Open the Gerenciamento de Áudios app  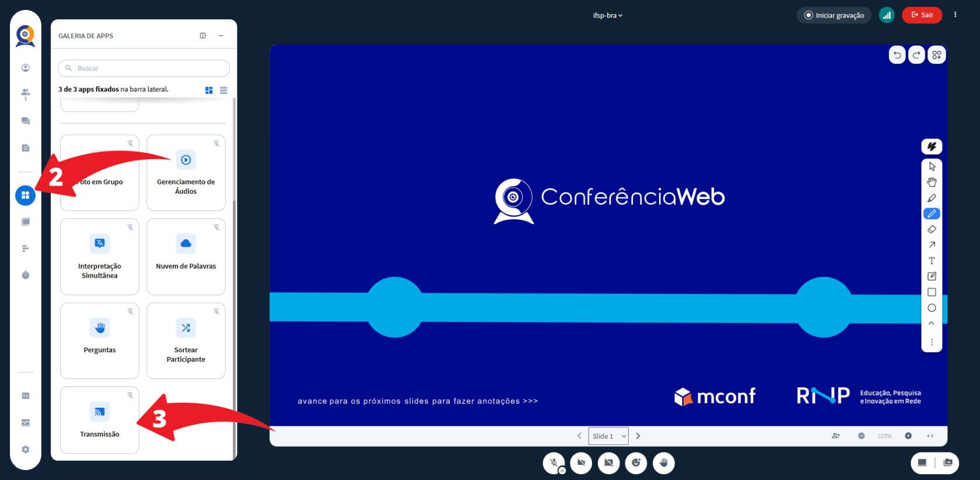(186, 173)
